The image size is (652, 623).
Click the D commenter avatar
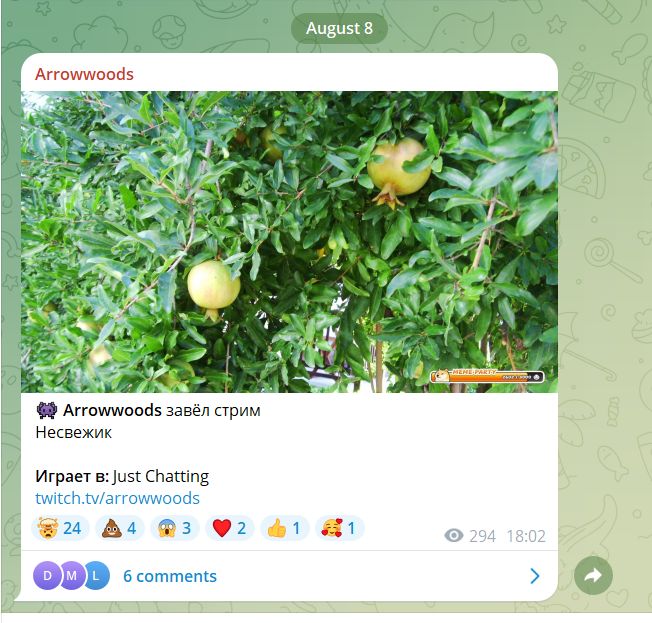(47, 576)
